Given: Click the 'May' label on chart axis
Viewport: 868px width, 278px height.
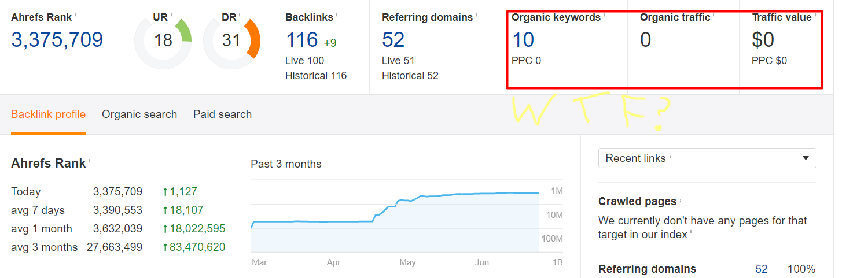Looking at the screenshot, I should click(407, 262).
